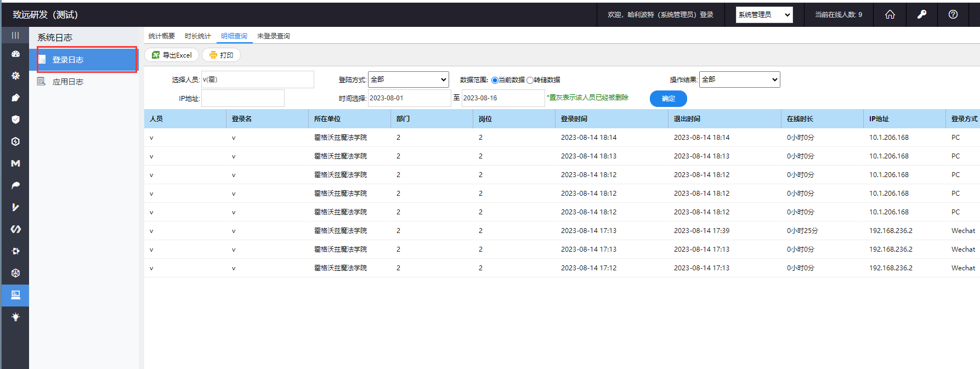Image resolution: width=980 pixels, height=369 pixels.
Task: Click the M letter icon in sidebar
Action: (x=15, y=163)
